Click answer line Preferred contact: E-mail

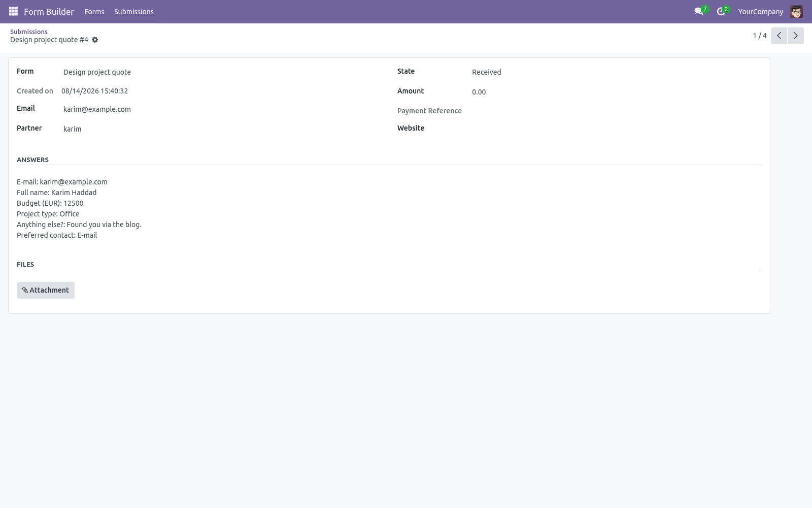pyautogui.click(x=57, y=235)
